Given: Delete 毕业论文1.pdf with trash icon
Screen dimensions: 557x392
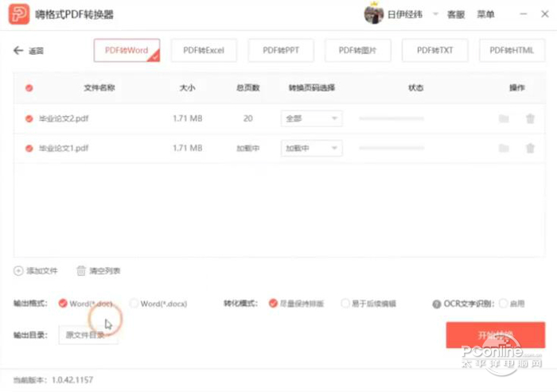Looking at the screenshot, I should (x=530, y=148).
